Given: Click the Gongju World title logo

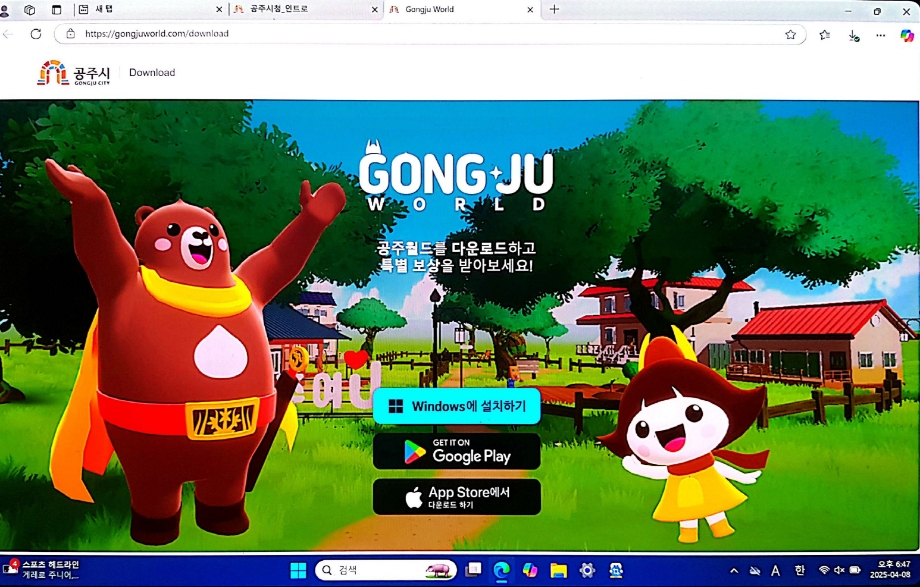Looking at the screenshot, I should 456,176.
